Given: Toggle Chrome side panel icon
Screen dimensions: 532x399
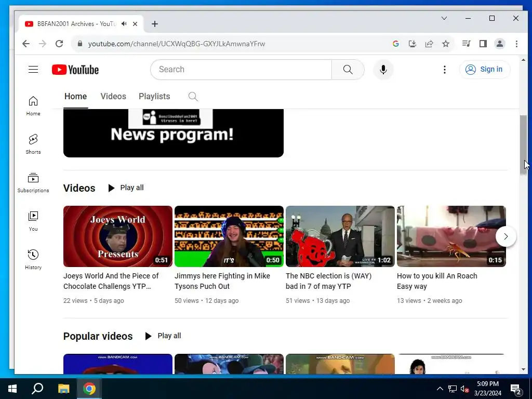Looking at the screenshot, I should [483, 44].
